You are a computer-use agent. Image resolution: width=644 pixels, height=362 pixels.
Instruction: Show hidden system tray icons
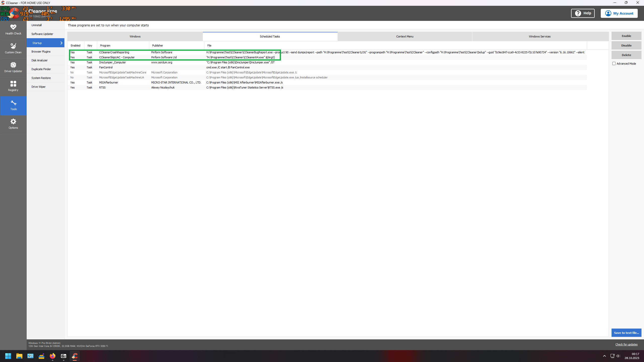point(604,356)
